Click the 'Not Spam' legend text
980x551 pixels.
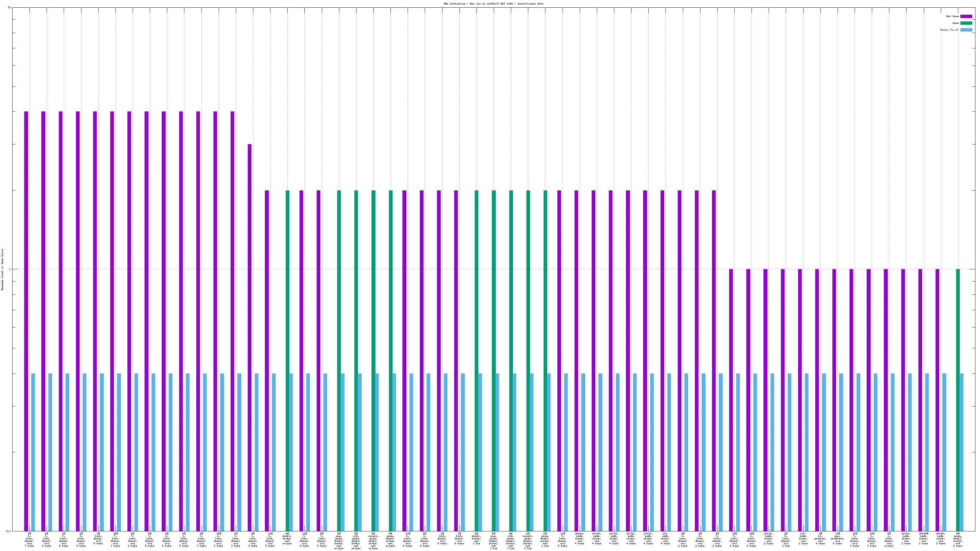tap(953, 16)
